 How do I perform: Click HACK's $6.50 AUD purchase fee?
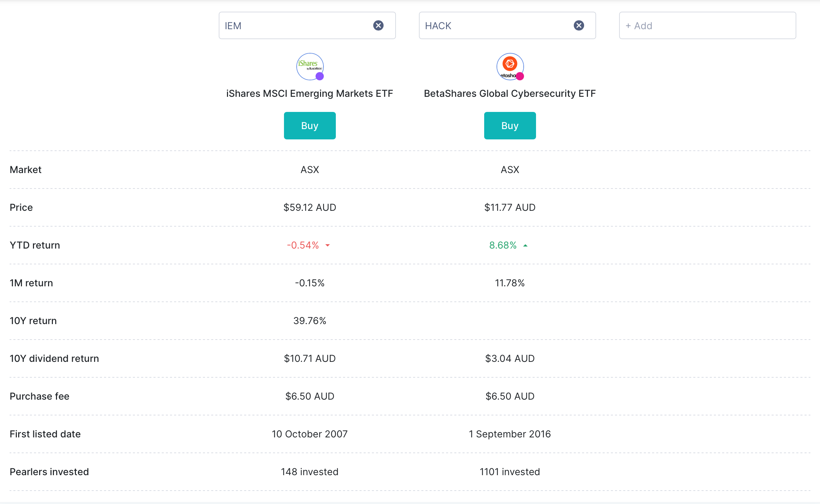click(510, 396)
